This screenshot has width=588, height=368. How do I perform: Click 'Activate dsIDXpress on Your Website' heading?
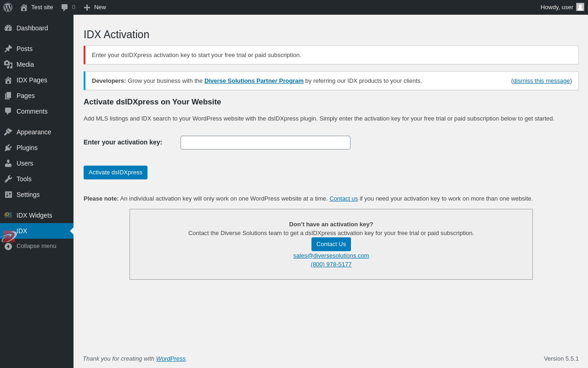point(153,102)
